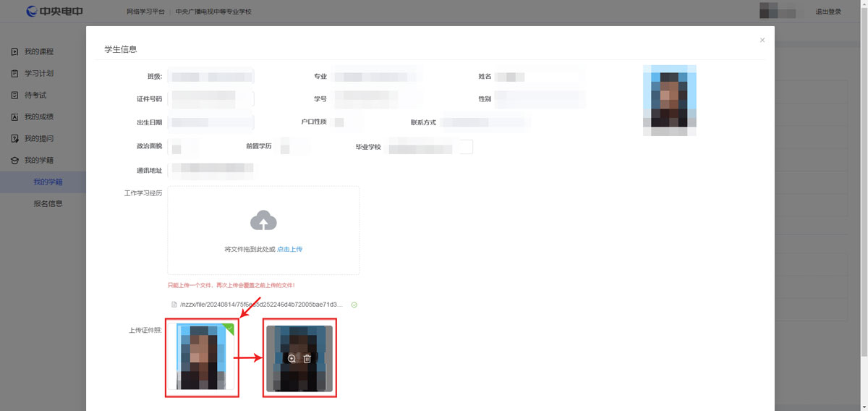The width and height of the screenshot is (868, 411).
Task: Click the 姓名 field value
Action: click(x=539, y=76)
